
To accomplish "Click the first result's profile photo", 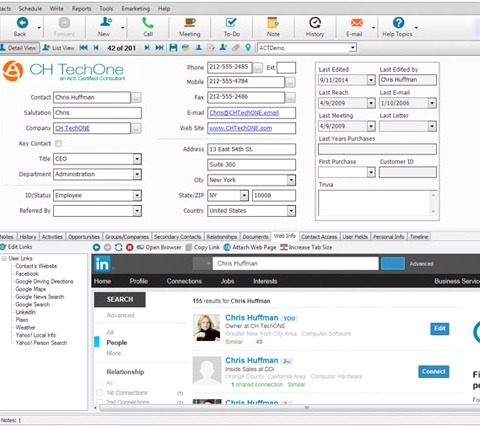I will pyautogui.click(x=207, y=327).
